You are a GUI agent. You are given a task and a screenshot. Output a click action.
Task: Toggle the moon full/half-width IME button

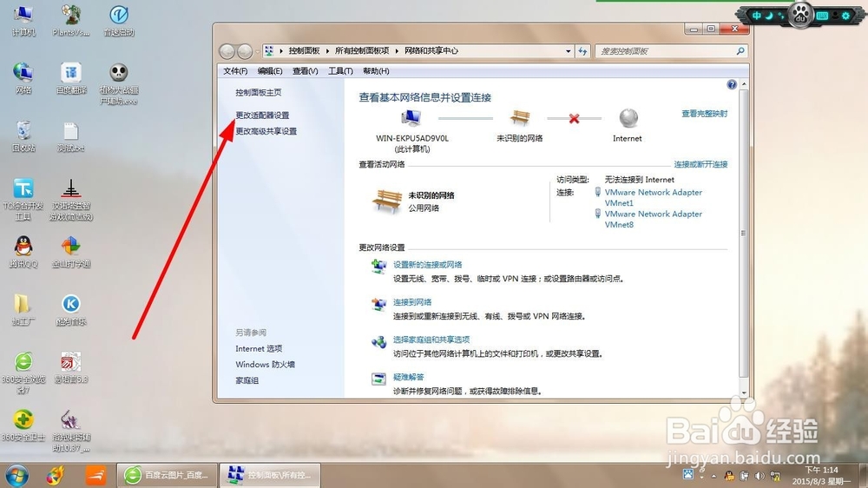(769, 16)
